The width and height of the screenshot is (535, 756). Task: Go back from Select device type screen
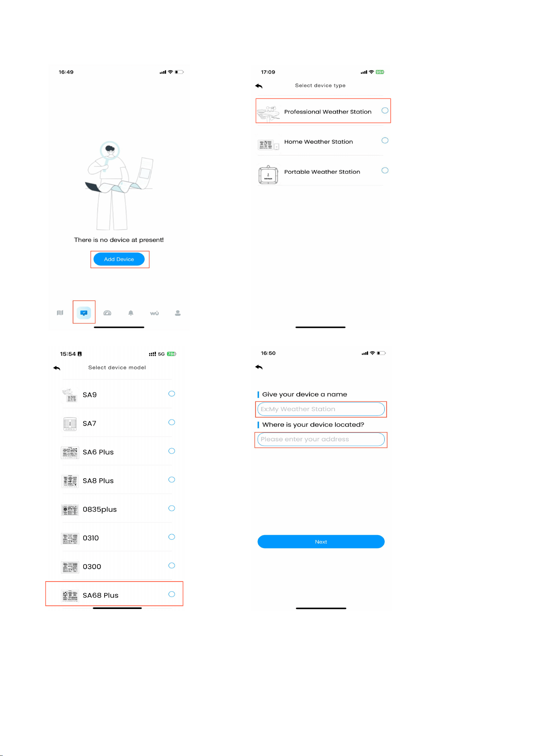(x=259, y=86)
